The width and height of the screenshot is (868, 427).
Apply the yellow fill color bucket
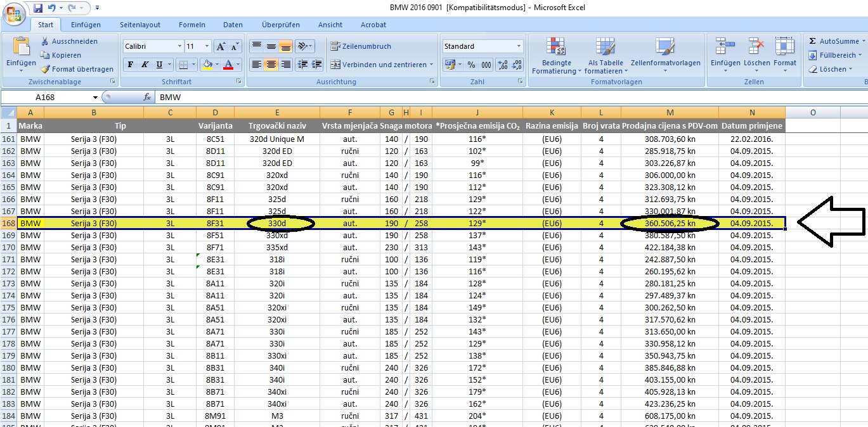point(207,65)
